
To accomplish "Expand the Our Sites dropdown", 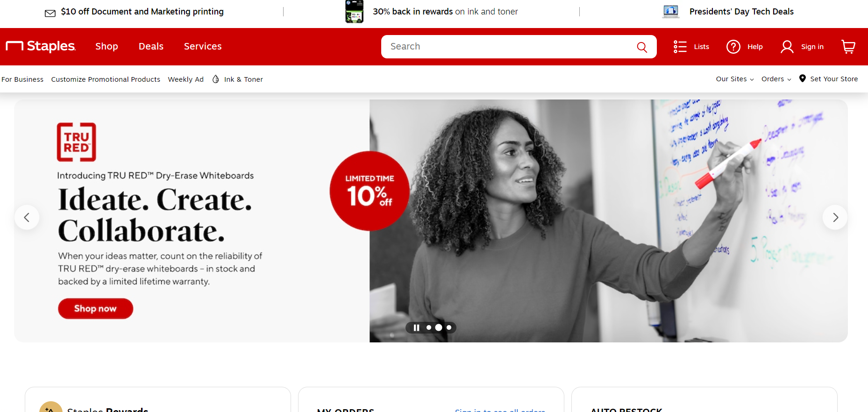I will coord(735,79).
